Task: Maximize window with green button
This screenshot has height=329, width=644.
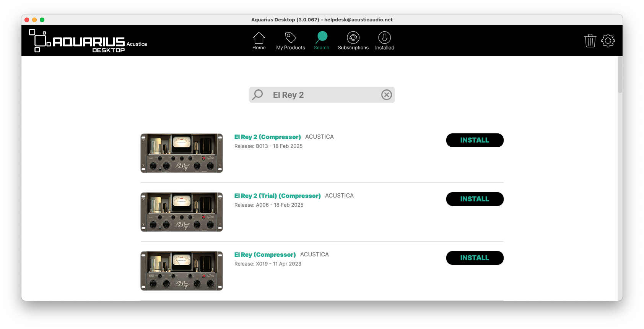Action: (x=42, y=20)
